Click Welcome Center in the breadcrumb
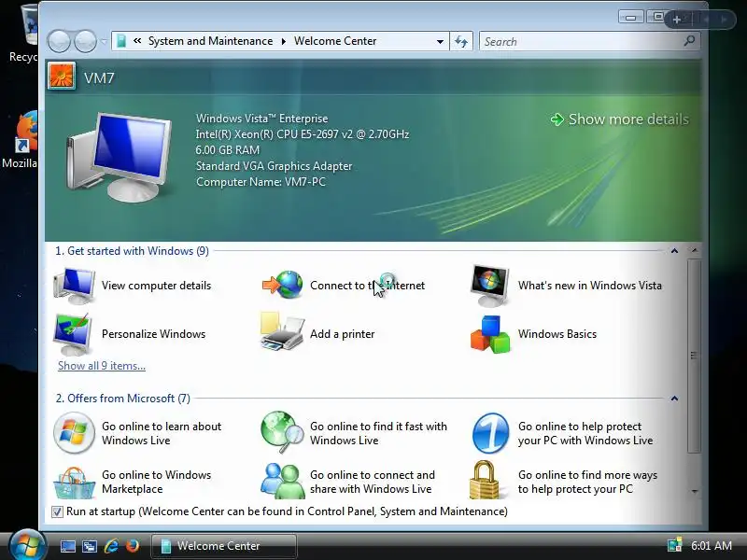747x560 pixels. click(x=335, y=41)
